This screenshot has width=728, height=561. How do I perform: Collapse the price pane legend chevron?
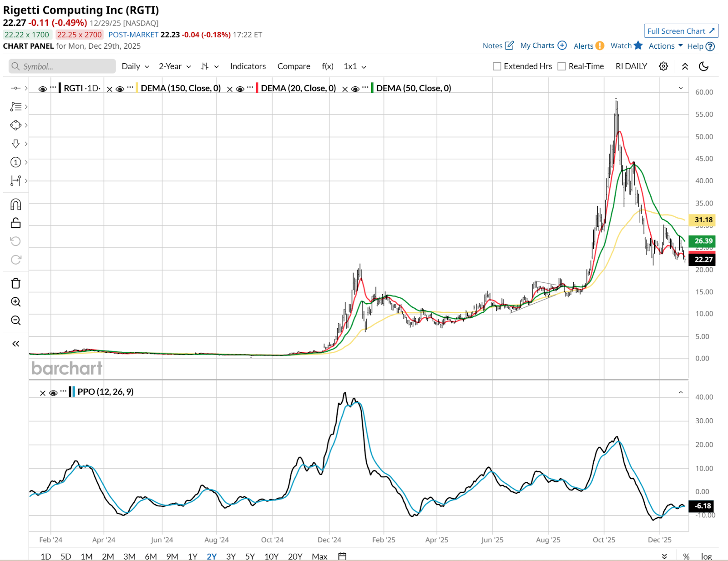[x=681, y=88]
